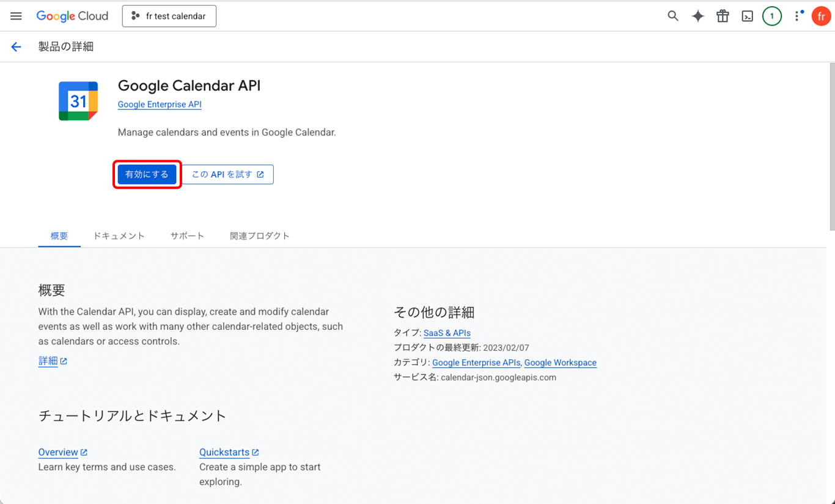Image resolution: width=835 pixels, height=504 pixels.
Task: Open the three-dot more options menu
Action: (796, 16)
